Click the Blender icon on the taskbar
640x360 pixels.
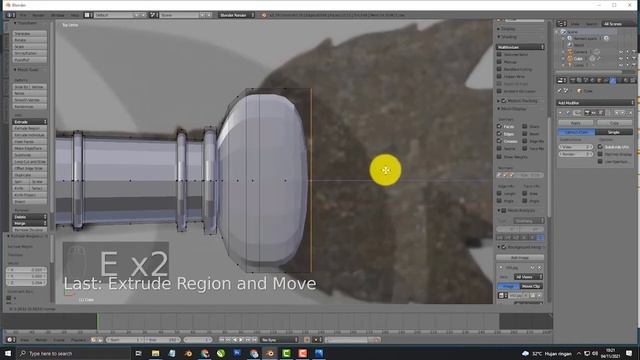click(x=270, y=353)
